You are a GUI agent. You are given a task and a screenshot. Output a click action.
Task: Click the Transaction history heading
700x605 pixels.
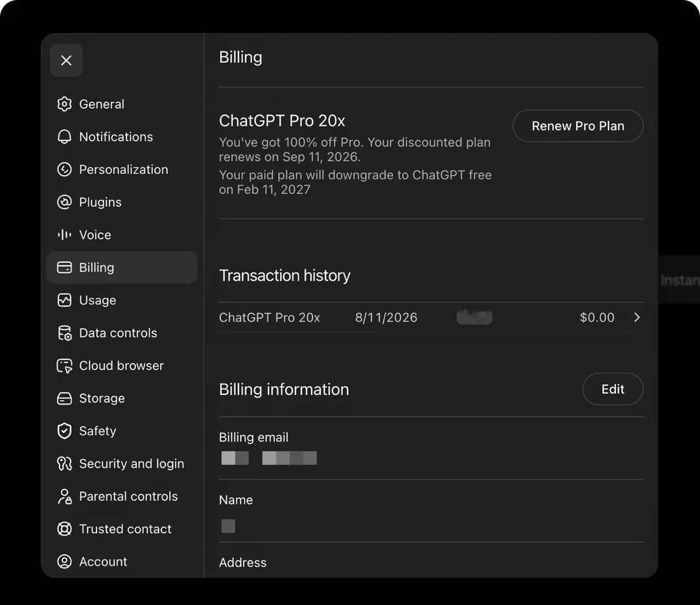[285, 276]
